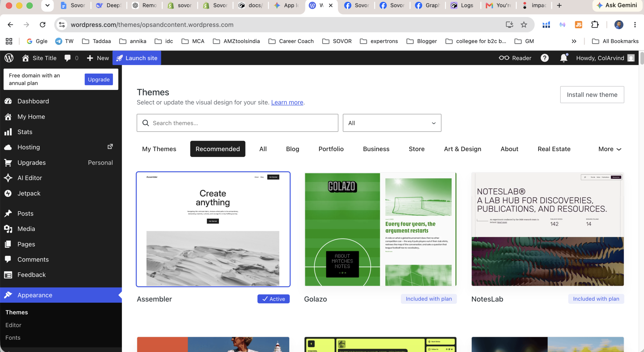
Task: Select the About tab
Action: click(509, 149)
